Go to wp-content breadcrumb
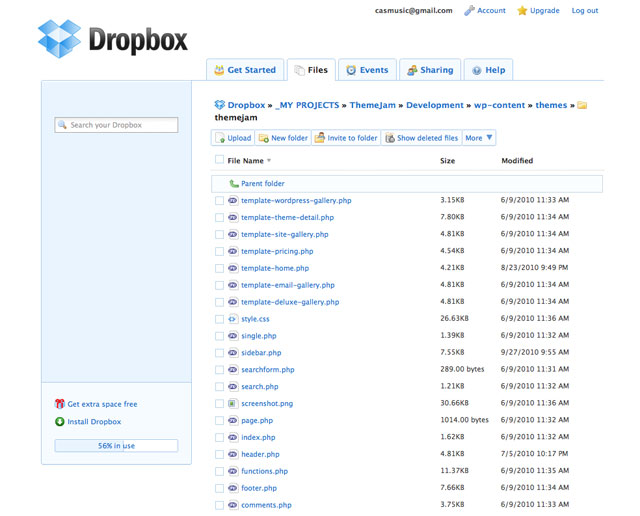The image size is (640, 516). click(500, 105)
